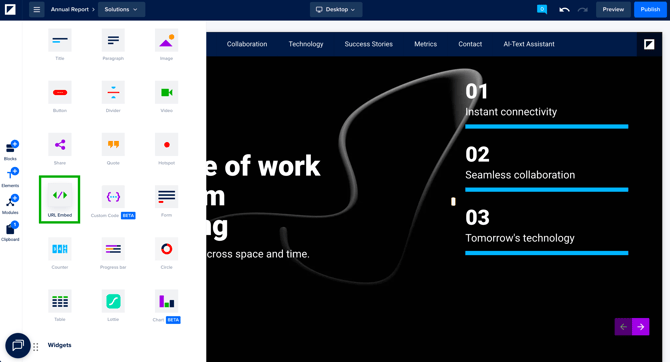Select the hero heading text 'of work'
Screen dimensions: 670x362
[x=272, y=166]
